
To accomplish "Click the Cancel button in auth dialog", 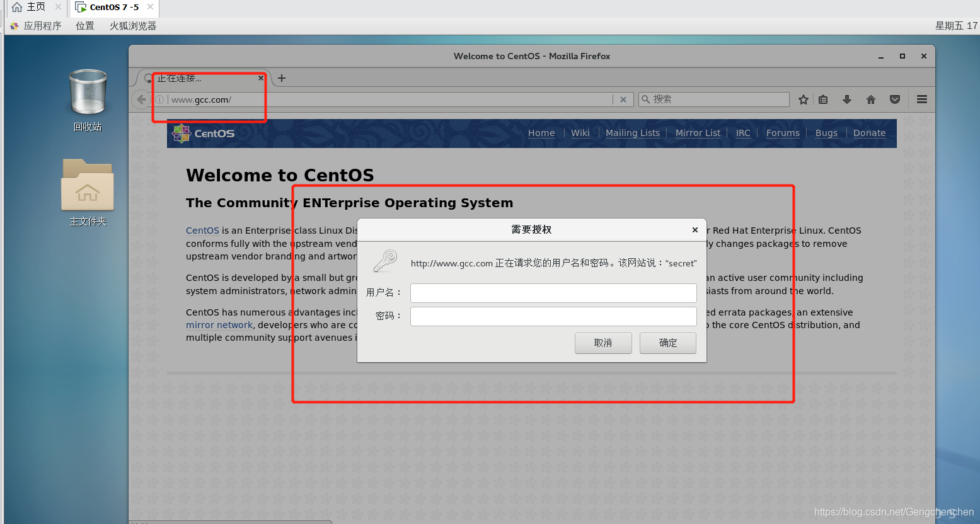I will click(x=603, y=343).
